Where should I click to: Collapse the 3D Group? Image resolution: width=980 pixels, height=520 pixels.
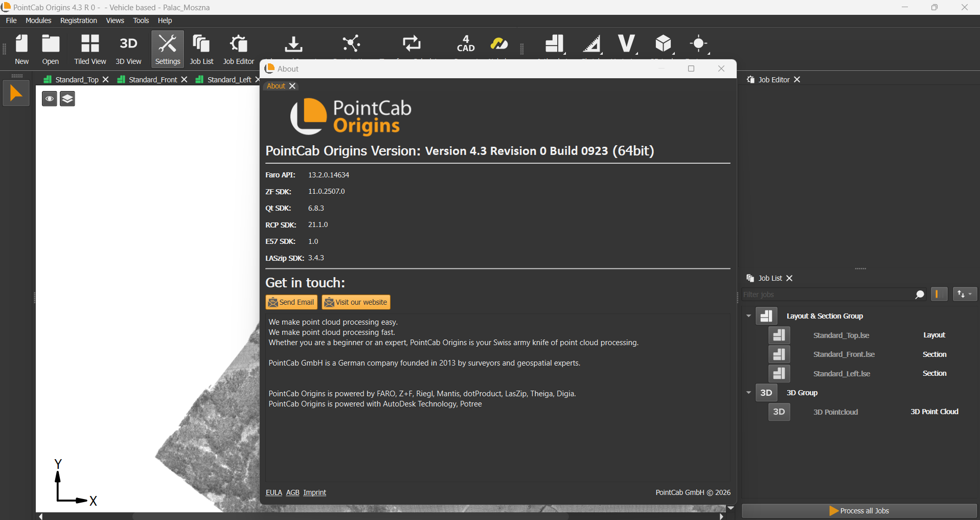[x=749, y=393]
